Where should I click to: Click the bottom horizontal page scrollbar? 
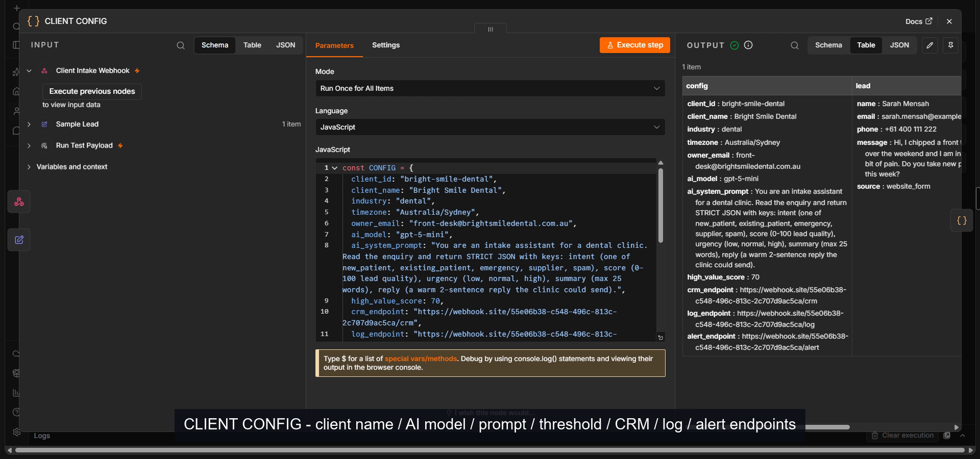[490, 450]
